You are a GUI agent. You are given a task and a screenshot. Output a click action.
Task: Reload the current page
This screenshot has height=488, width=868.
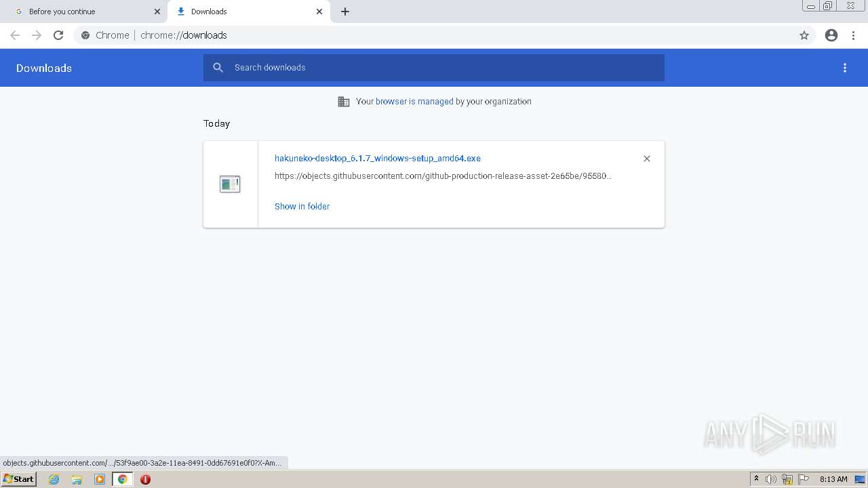click(58, 35)
